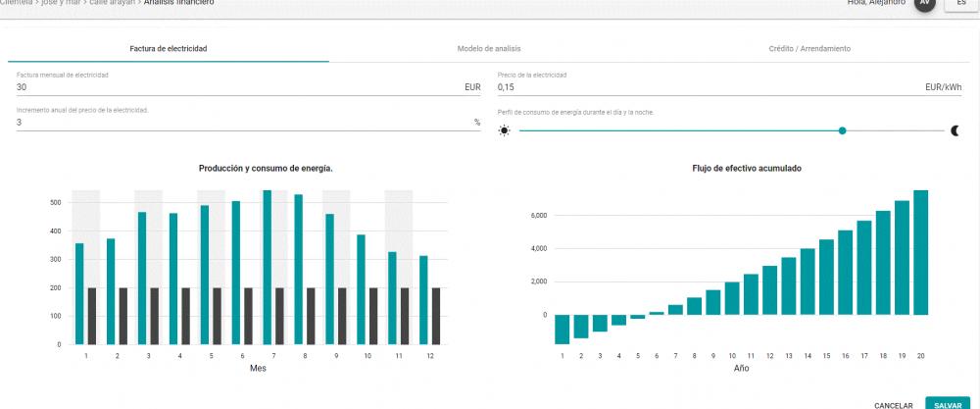This screenshot has width=980, height=409.
Task: Click the year 15 cash flow bar
Action: 826,277
